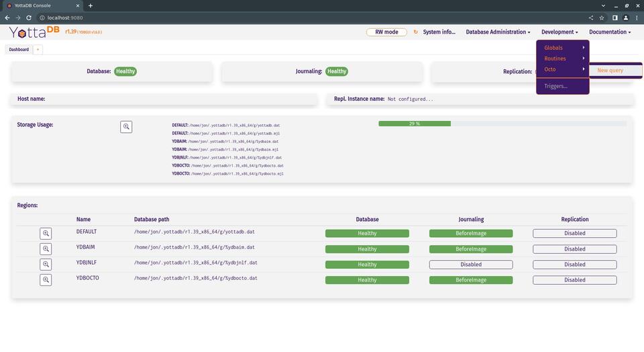This screenshot has width=644, height=352.
Task: Open the browser side panel
Action: tap(615, 17)
